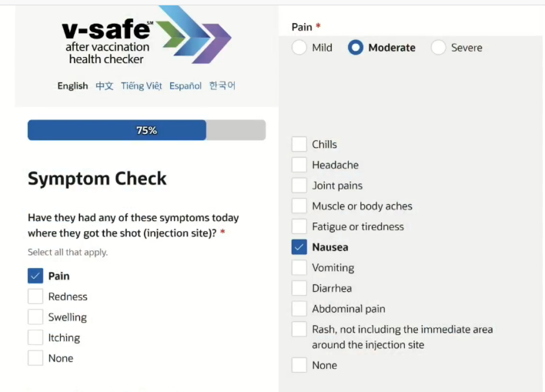The height and width of the screenshot is (392, 545).
Task: Uncheck the Pain symptom checkbox
Action: (35, 276)
